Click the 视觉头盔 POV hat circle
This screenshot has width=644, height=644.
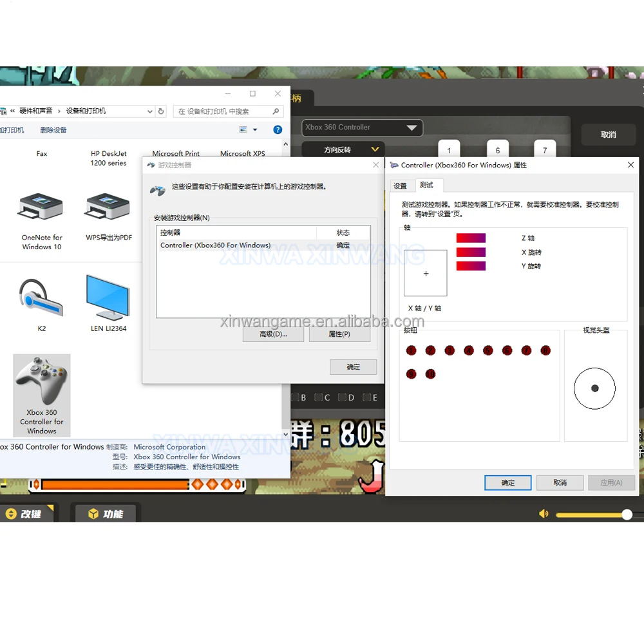click(x=594, y=388)
